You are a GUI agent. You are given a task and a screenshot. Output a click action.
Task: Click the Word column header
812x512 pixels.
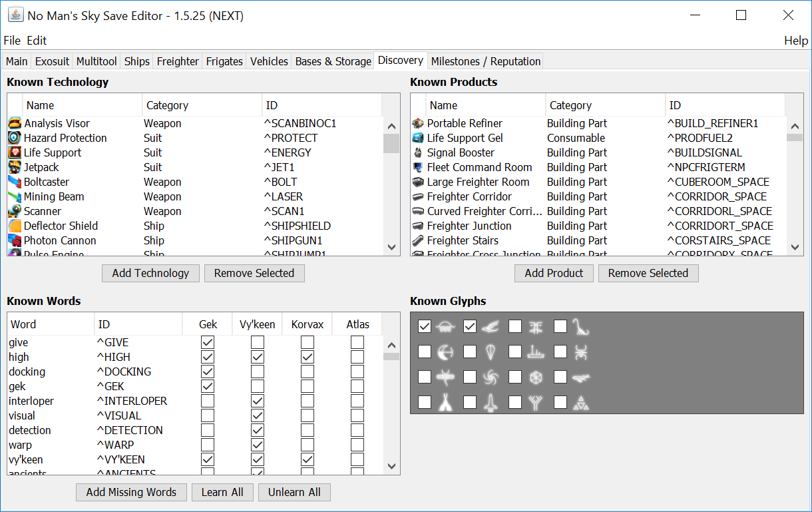pos(51,324)
